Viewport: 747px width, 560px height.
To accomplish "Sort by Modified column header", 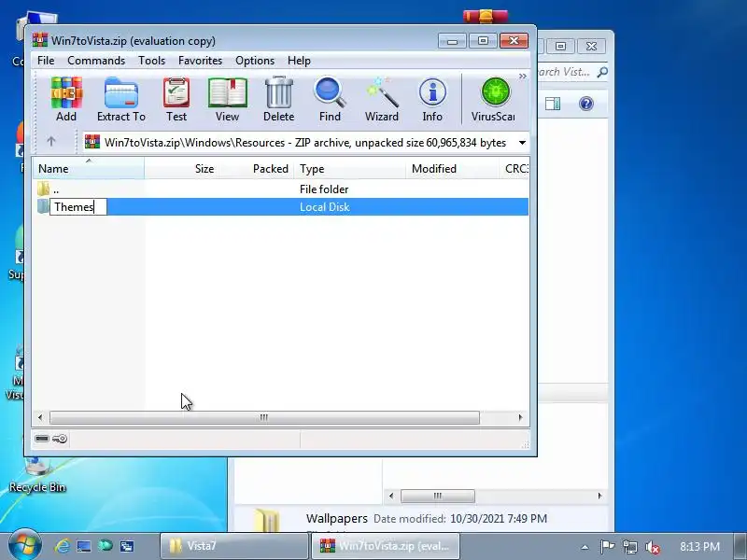I will pos(452,169).
